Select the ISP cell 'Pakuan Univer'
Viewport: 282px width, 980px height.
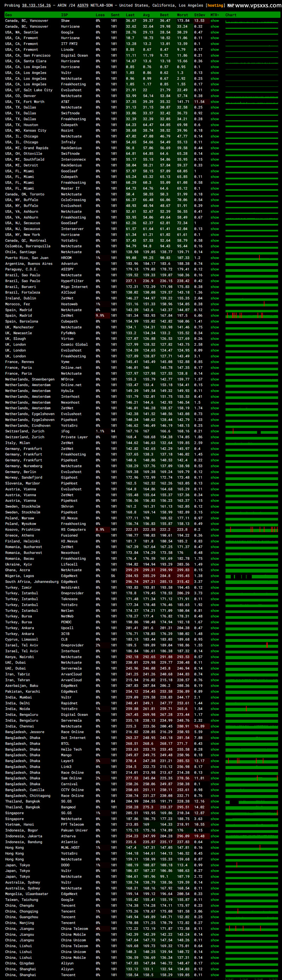74,830
